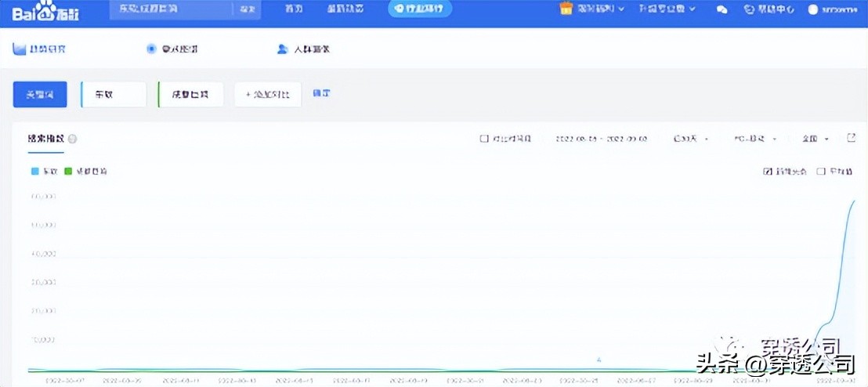
Task: Expand the 升级 upgrade dropdown in header
Action: (x=667, y=9)
